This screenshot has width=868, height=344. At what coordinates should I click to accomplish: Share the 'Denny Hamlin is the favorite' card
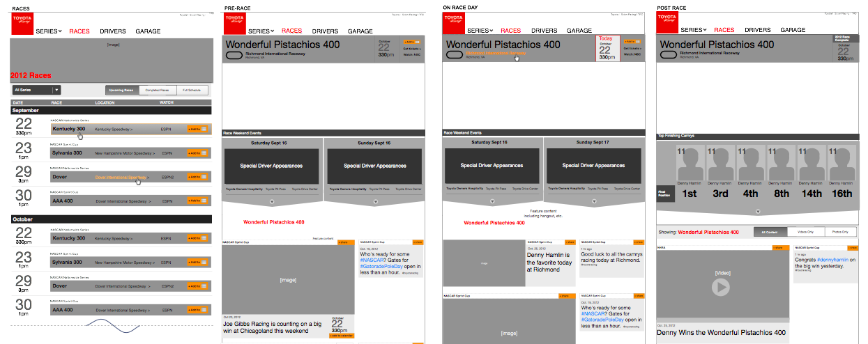(570, 242)
